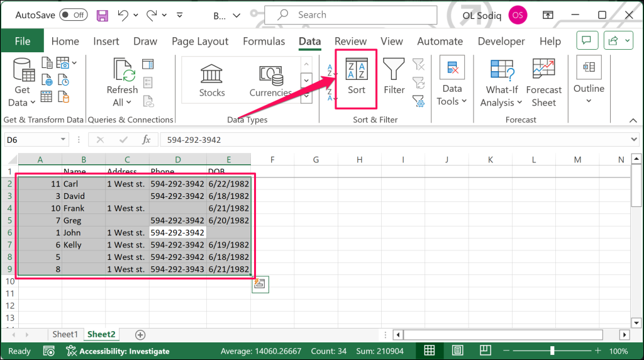Image resolution: width=644 pixels, height=360 pixels.
Task: Toggle the AutoSave switch
Action: coord(74,14)
